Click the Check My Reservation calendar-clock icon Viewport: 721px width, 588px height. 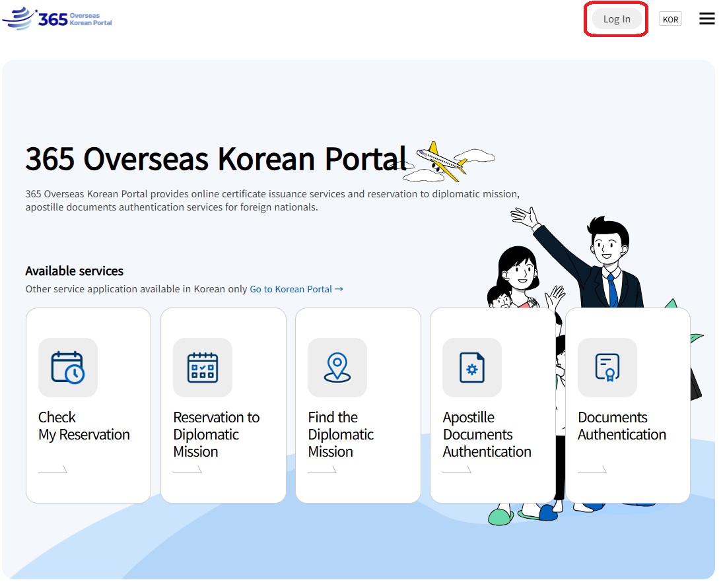(x=67, y=368)
